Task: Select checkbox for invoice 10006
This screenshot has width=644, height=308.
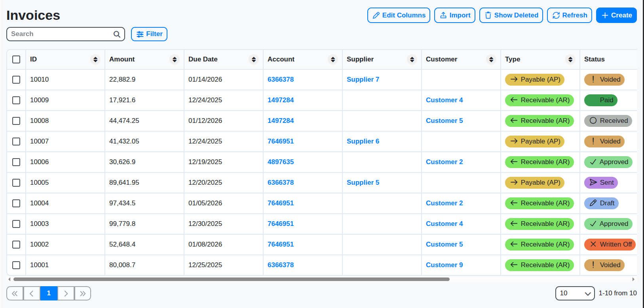Action: 16,162
